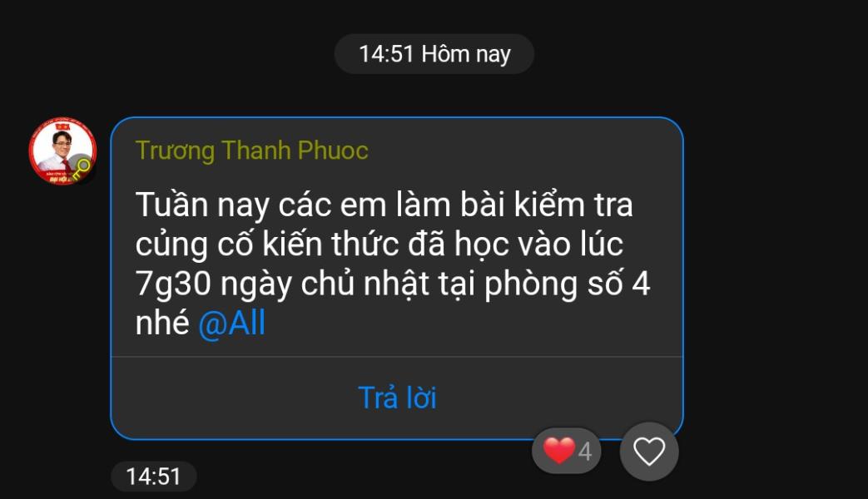Click the line củng cố kiến thức

(x=379, y=245)
